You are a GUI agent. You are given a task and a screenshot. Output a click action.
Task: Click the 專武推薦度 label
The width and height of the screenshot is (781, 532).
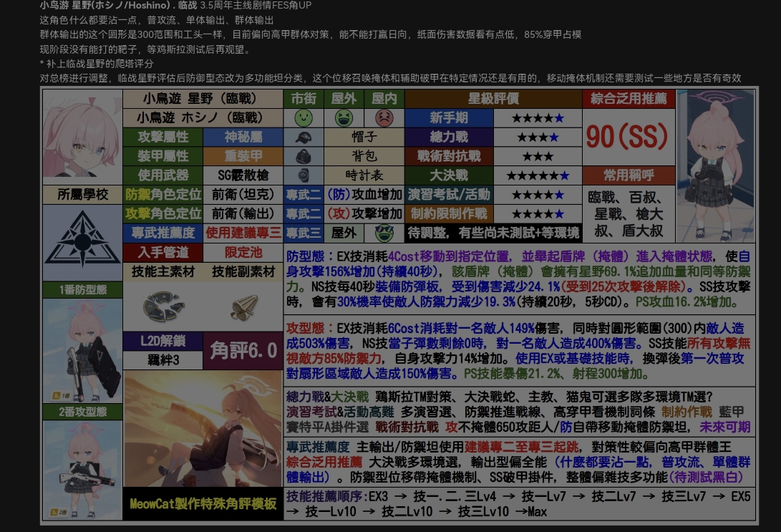coord(163,233)
